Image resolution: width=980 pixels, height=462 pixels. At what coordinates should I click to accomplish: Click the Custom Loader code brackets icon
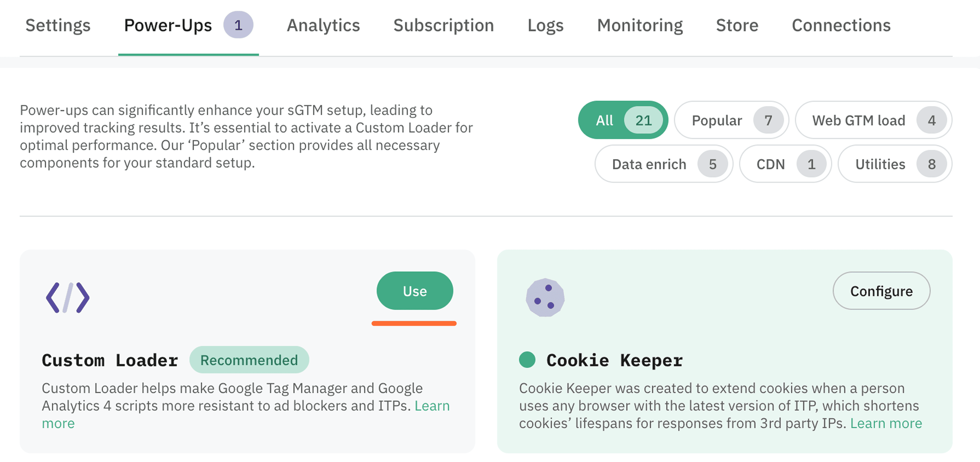(68, 298)
